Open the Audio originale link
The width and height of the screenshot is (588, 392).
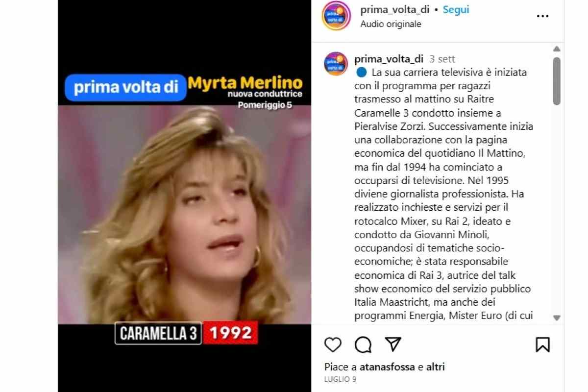pos(391,24)
